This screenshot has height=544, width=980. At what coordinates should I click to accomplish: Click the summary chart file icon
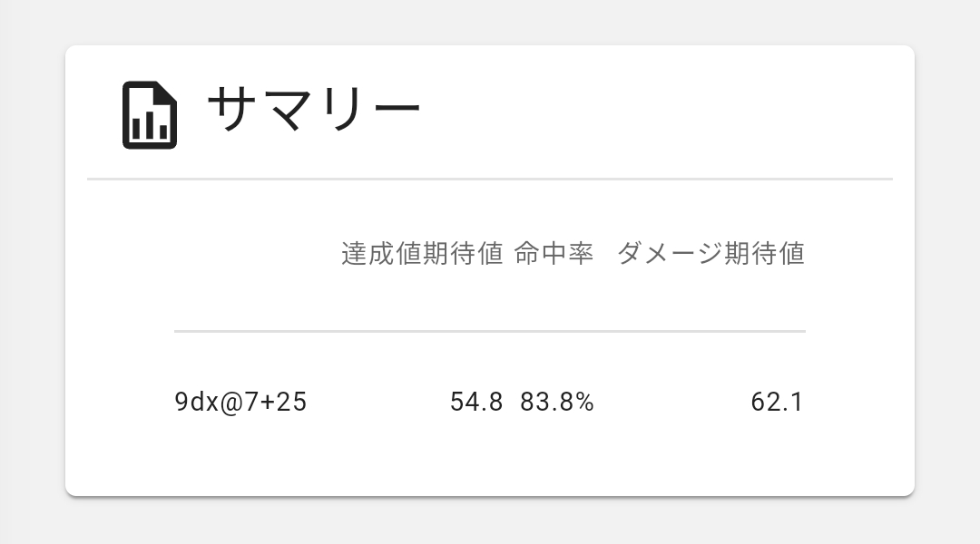pos(150,115)
